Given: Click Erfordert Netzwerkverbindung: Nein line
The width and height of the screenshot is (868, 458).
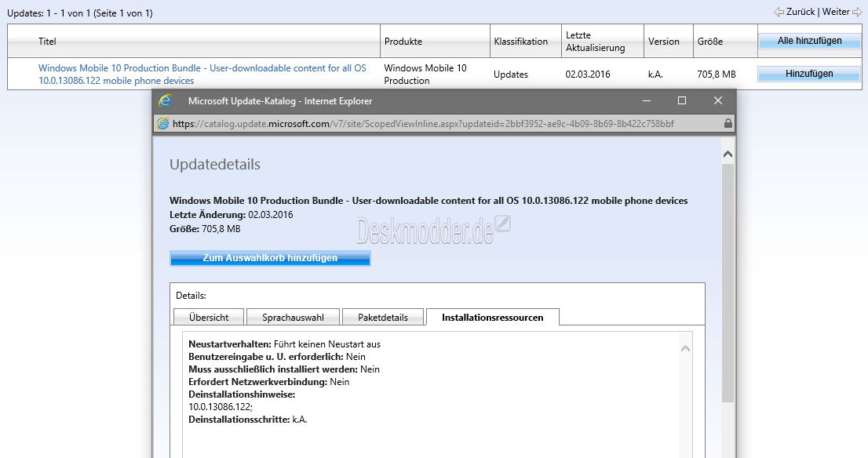Looking at the screenshot, I should tap(268, 382).
